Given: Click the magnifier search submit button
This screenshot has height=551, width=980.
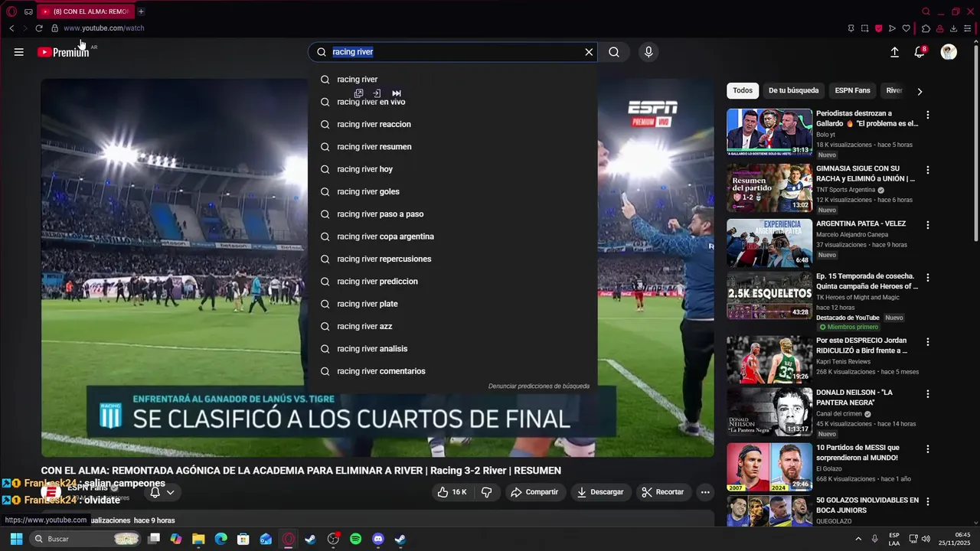Looking at the screenshot, I should pos(614,52).
